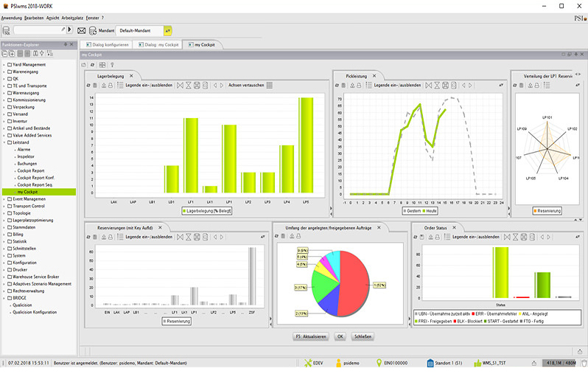Image resolution: width=588 pixels, height=391 pixels.
Task: Collapse the Leitstand tree node
Action: [4, 142]
